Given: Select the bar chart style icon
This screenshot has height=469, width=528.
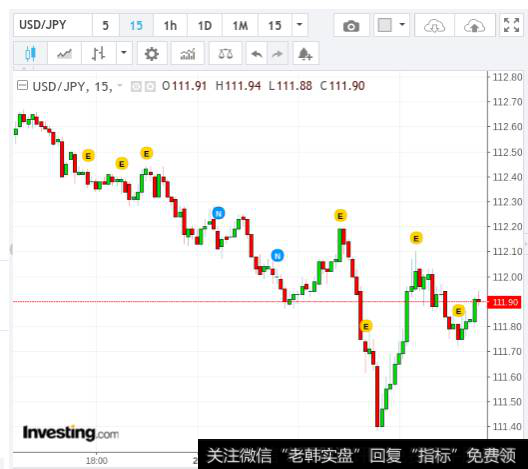Looking at the screenshot, I should coord(99,54).
